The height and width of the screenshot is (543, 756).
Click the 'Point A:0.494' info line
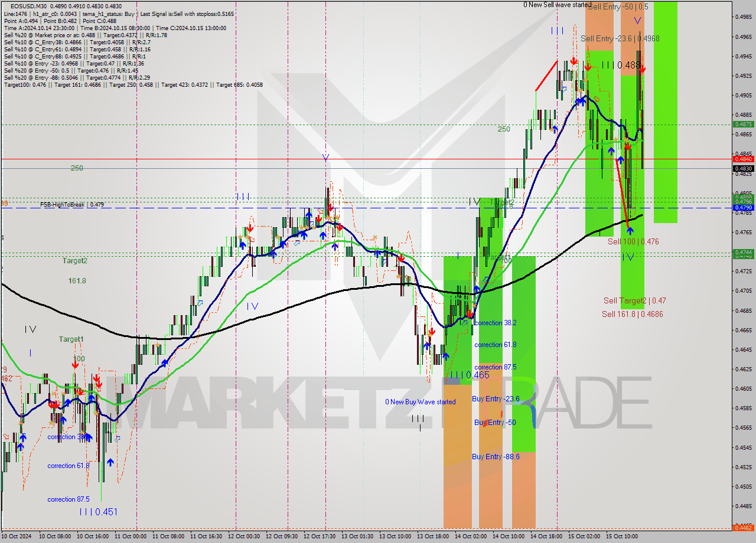[21, 21]
